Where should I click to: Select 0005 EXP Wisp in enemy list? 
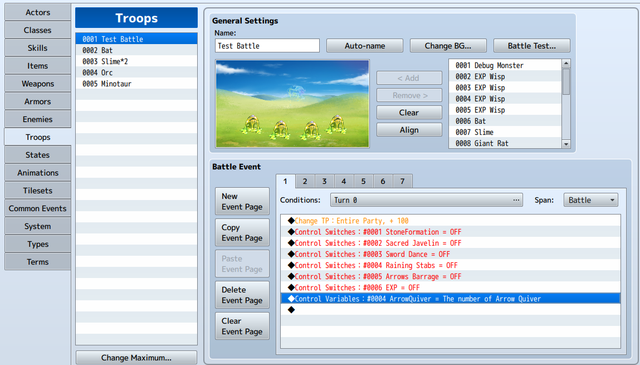505,110
